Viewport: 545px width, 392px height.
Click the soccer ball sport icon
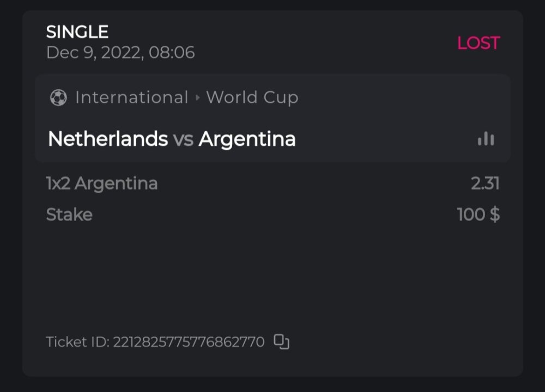pyautogui.click(x=58, y=98)
